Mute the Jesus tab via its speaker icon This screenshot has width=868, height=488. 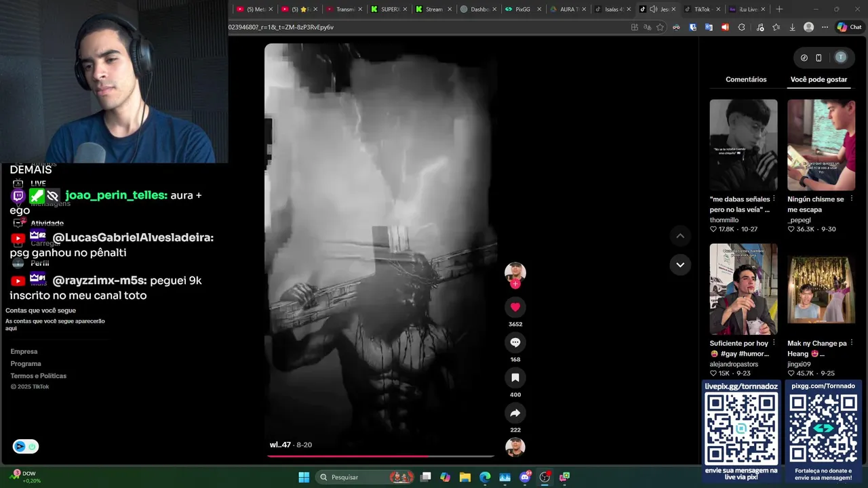pyautogui.click(x=653, y=9)
